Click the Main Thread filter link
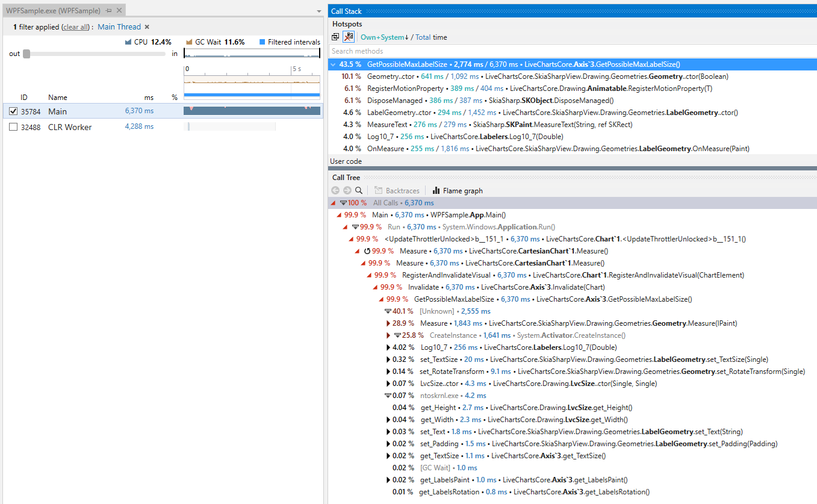Viewport: 817px width, 504px height. point(119,27)
